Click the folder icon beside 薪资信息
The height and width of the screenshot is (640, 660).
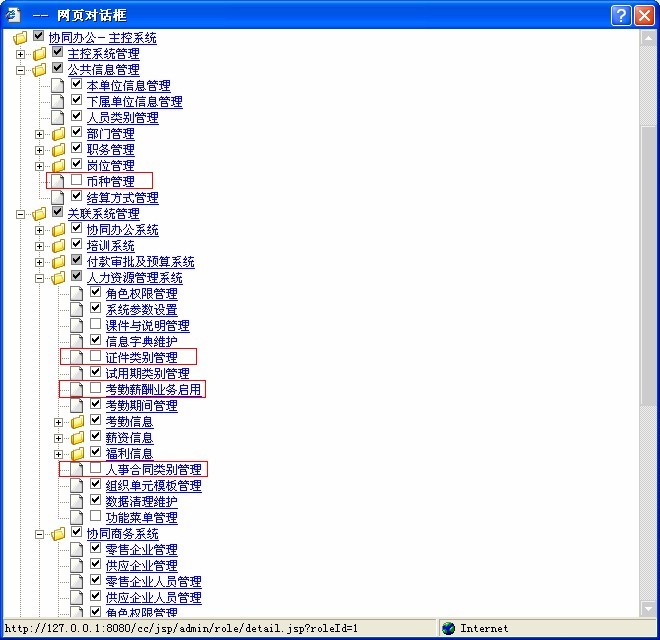[77, 438]
